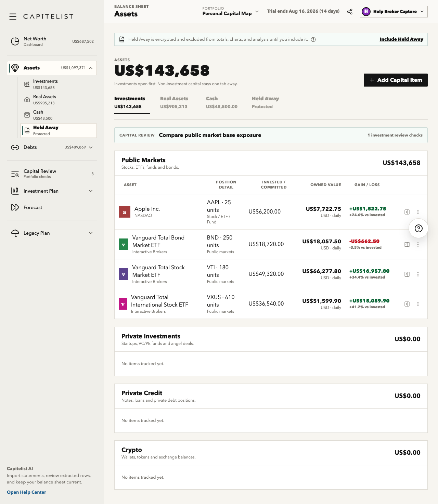
Task: Select Investments under Assets in sidebar
Action: [59, 84]
